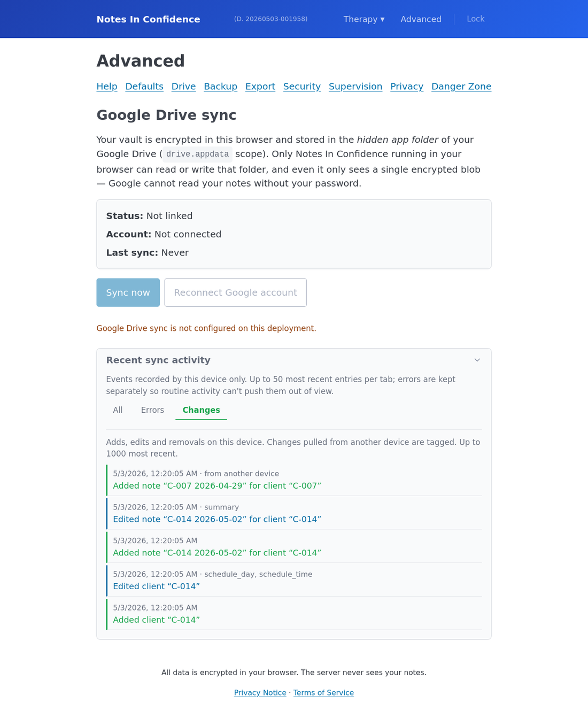The image size is (588, 726).
Task: Jump to the Defaults section link
Action: click(144, 87)
